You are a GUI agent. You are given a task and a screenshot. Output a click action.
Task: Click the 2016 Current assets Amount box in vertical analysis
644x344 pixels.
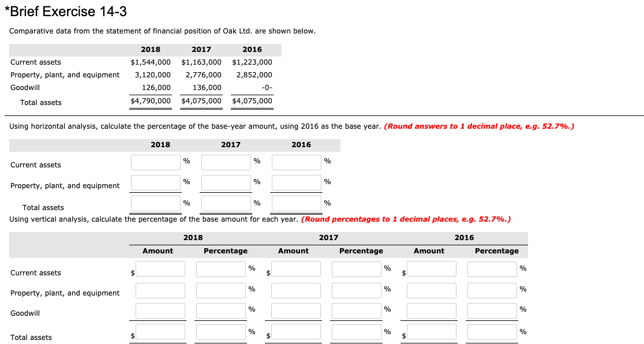430,268
